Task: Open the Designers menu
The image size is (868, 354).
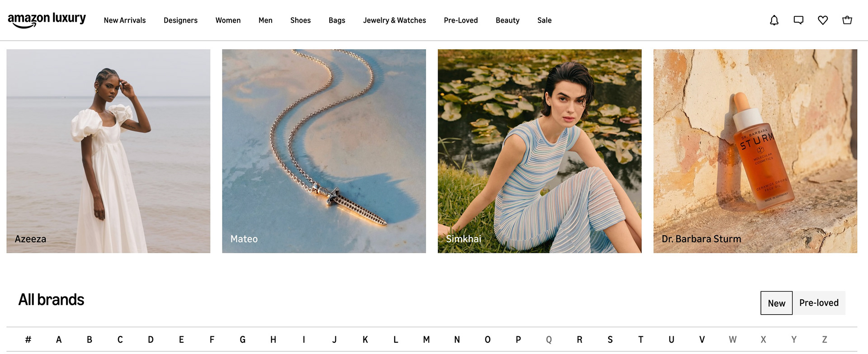Action: 180,20
